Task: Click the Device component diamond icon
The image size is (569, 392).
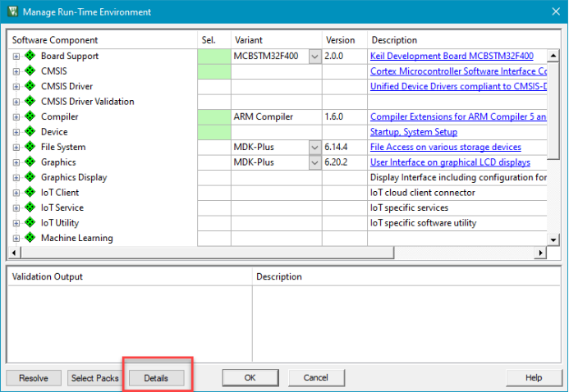Action: [x=30, y=132]
